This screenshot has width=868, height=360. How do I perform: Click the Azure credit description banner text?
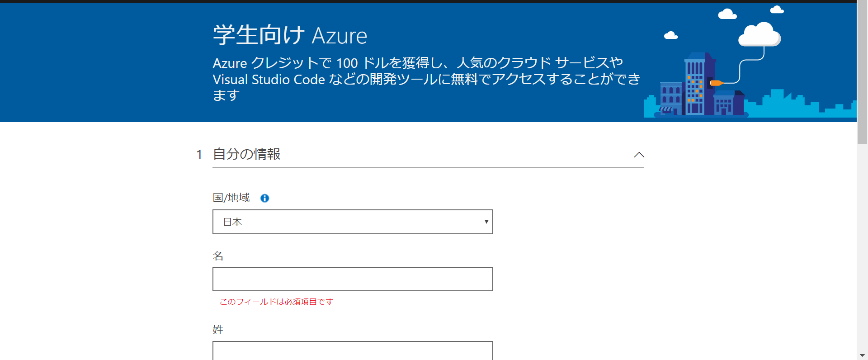426,79
